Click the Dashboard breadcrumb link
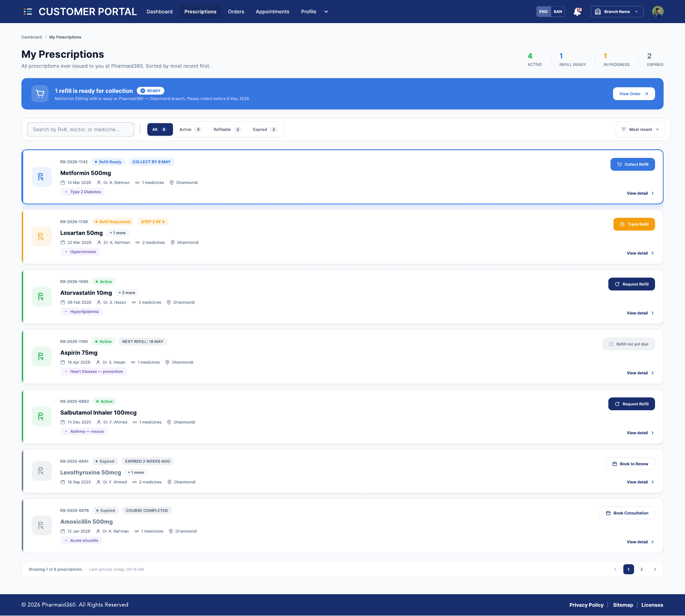This screenshot has width=685, height=616. pyautogui.click(x=32, y=37)
